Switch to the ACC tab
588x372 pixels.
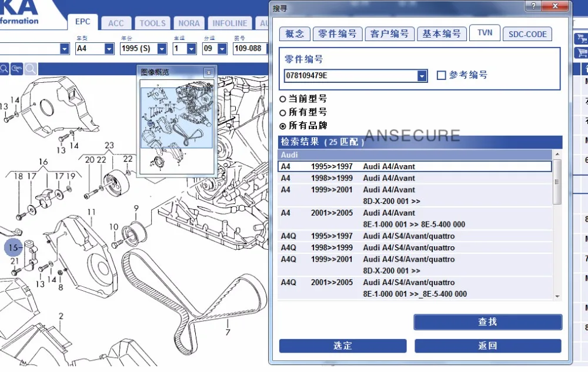click(116, 24)
